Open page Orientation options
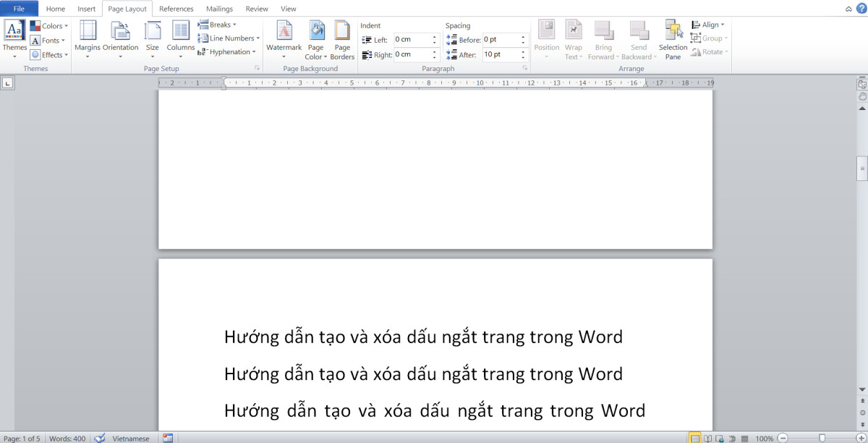Image resolution: width=868 pixels, height=443 pixels. click(120, 40)
